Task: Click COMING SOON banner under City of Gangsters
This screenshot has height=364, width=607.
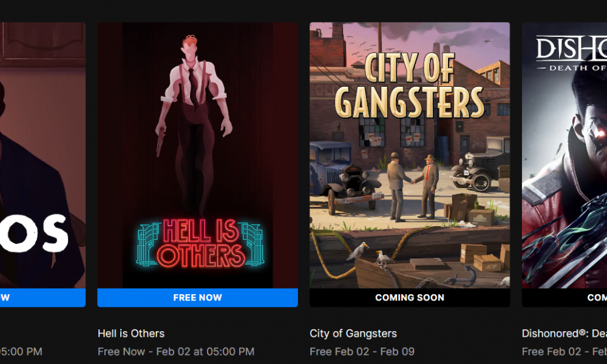Action: coord(410,297)
